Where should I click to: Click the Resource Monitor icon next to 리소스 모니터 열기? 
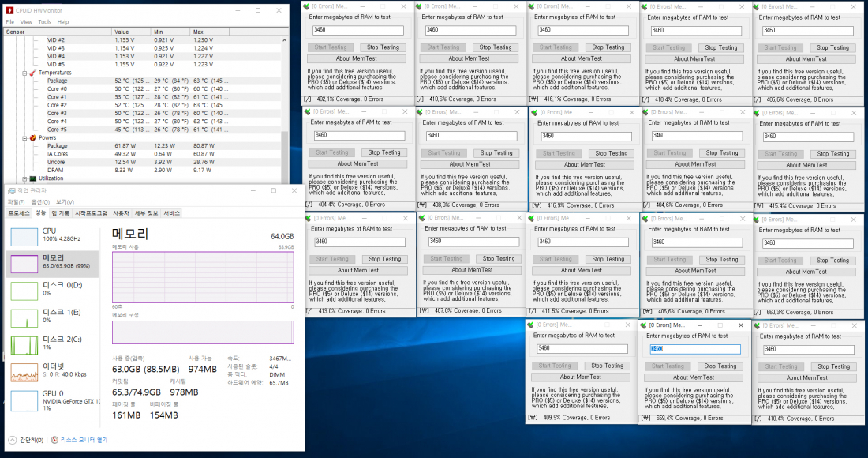pyautogui.click(x=55, y=439)
